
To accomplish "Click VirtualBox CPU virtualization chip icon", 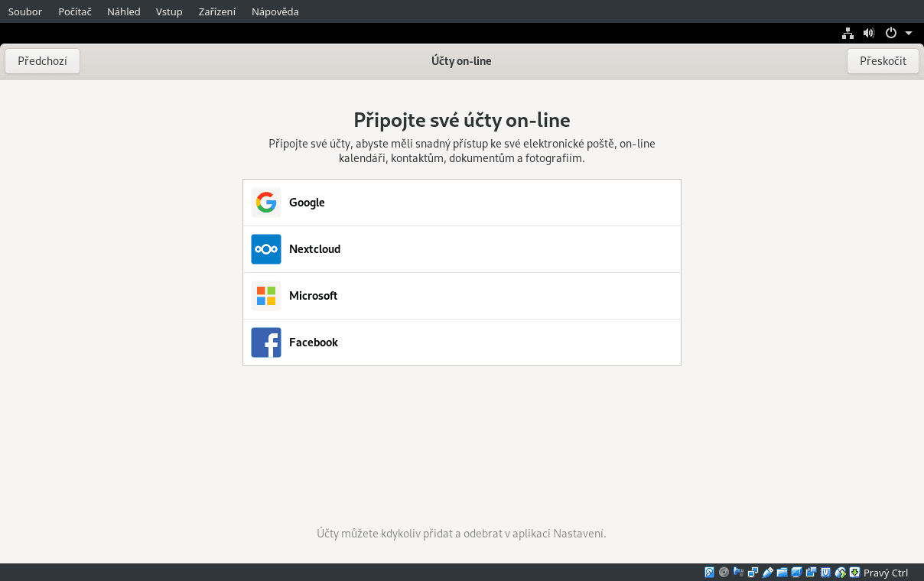I will click(x=826, y=573).
